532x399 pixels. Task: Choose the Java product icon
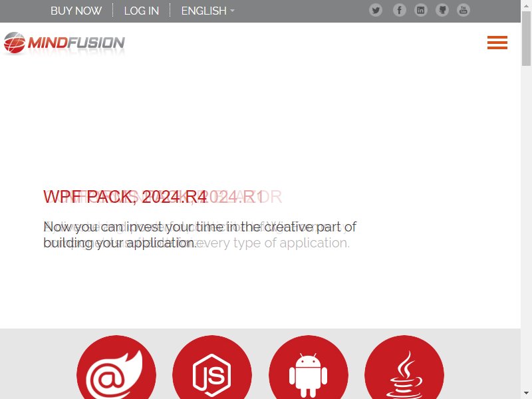point(404,368)
